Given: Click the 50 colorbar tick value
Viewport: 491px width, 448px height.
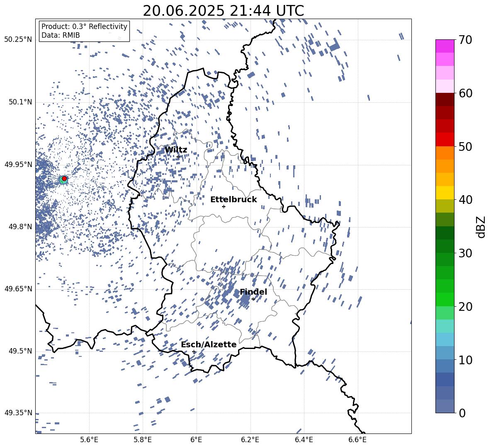Looking at the screenshot, I should coord(465,146).
